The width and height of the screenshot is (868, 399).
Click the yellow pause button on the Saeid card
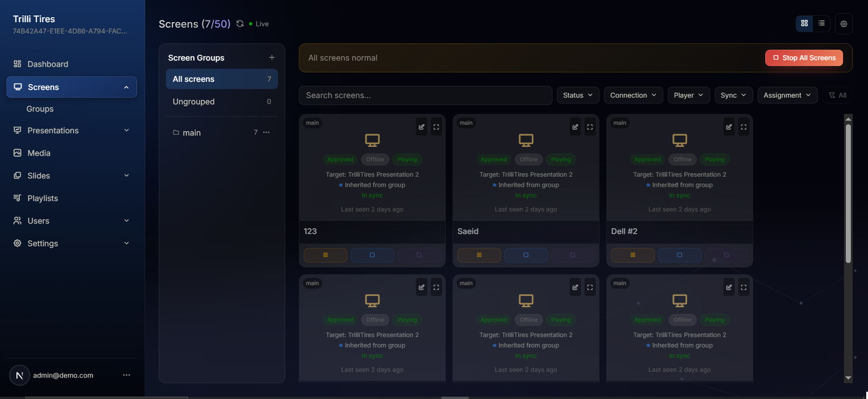point(479,255)
